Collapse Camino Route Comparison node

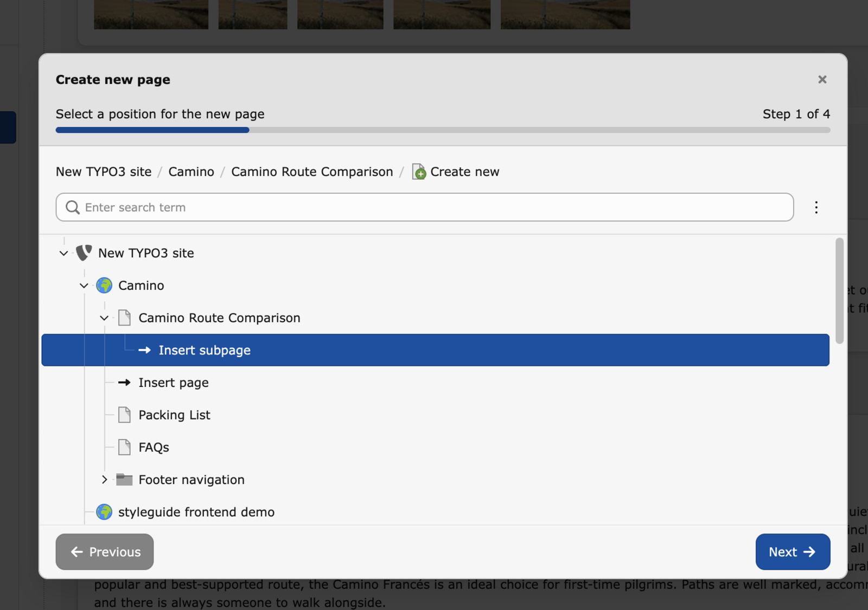(x=104, y=318)
